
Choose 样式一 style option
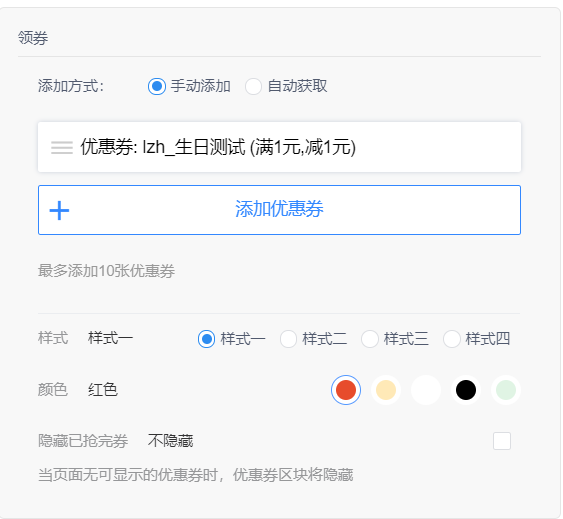click(x=206, y=339)
